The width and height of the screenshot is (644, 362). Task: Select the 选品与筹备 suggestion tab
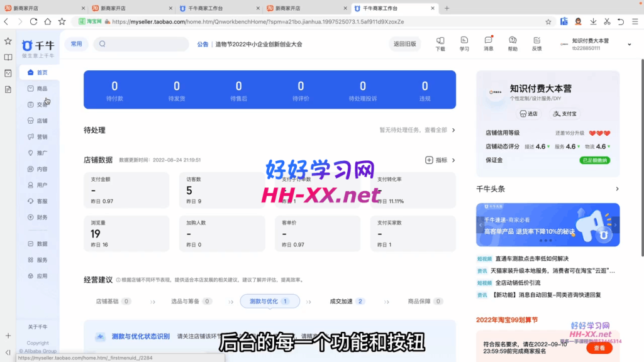pos(191,301)
